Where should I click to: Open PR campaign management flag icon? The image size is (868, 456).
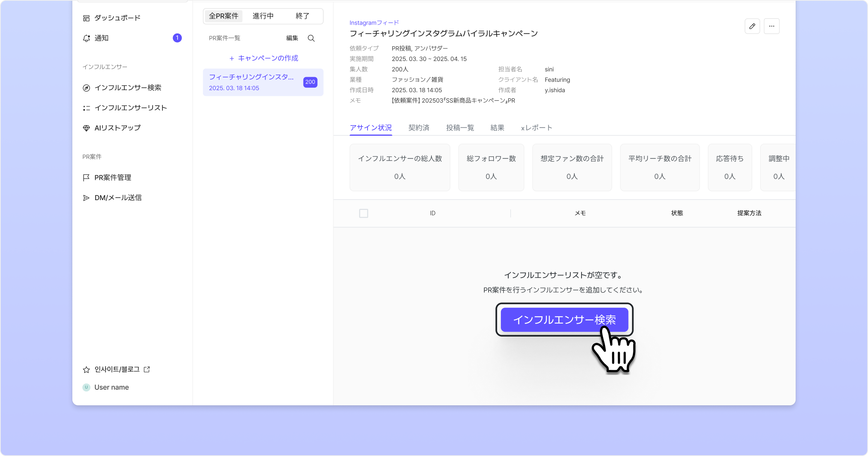[86, 178]
